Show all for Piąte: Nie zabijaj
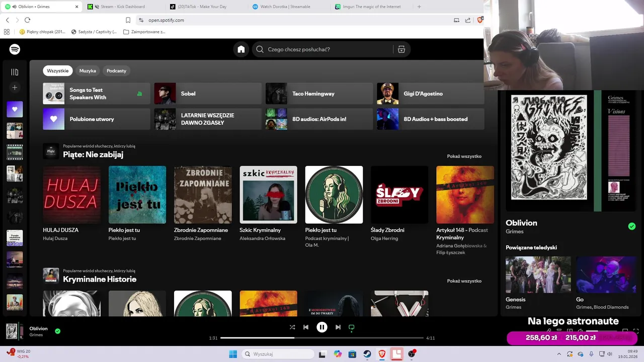 [464, 156]
